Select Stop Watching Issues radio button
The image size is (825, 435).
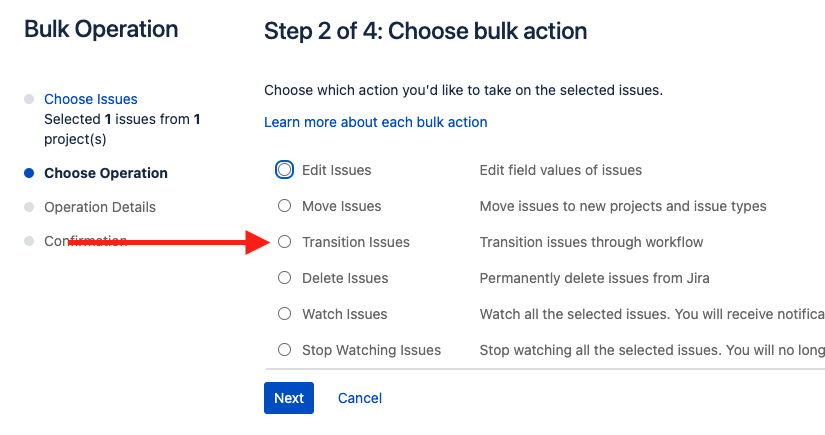point(284,350)
